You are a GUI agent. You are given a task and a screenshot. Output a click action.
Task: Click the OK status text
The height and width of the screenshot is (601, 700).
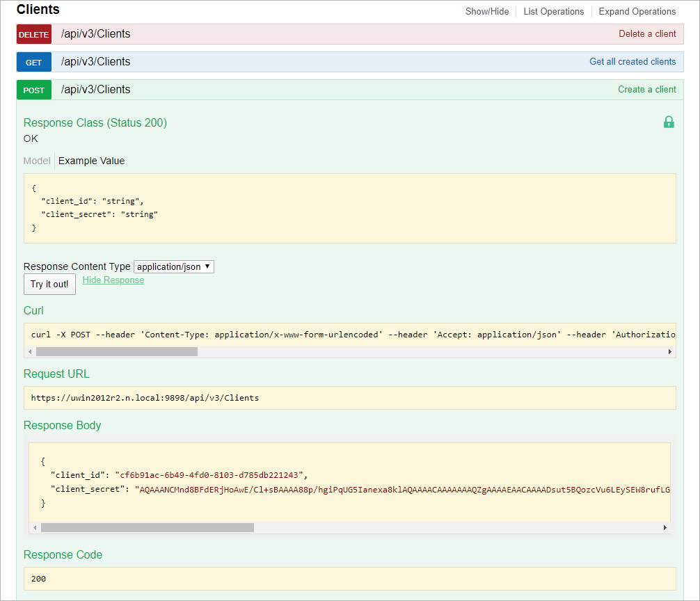point(31,138)
